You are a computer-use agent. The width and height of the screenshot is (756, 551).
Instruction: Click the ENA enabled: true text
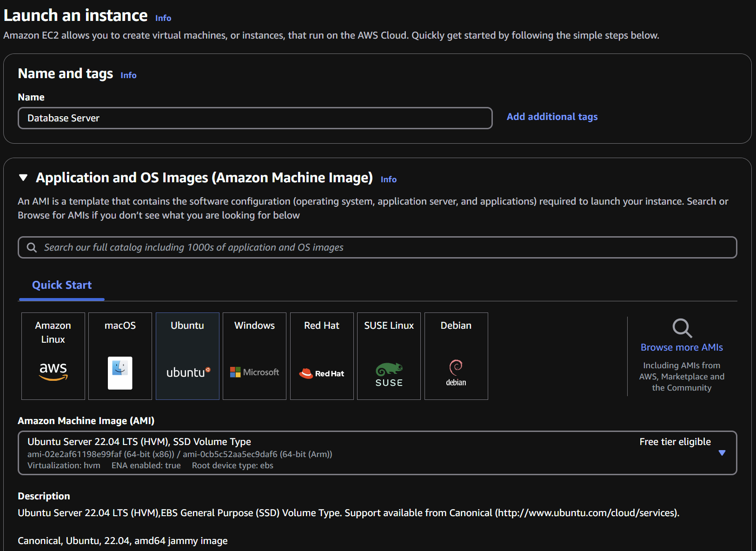(x=146, y=465)
